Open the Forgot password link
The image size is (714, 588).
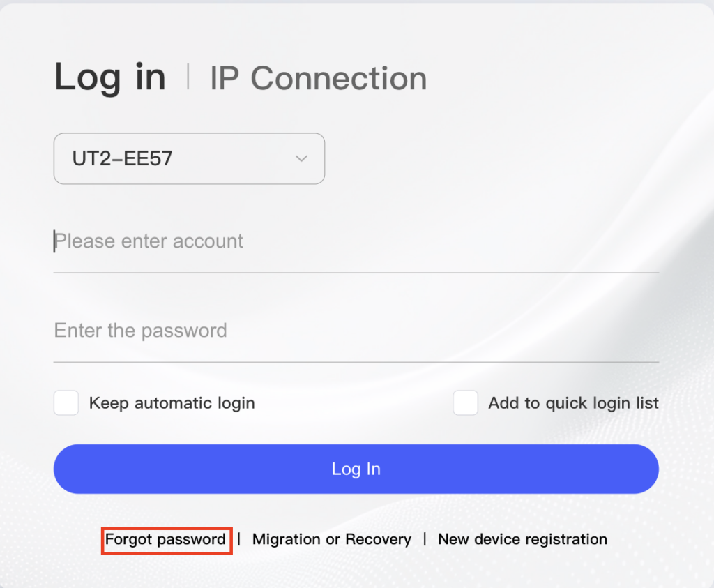tap(166, 539)
